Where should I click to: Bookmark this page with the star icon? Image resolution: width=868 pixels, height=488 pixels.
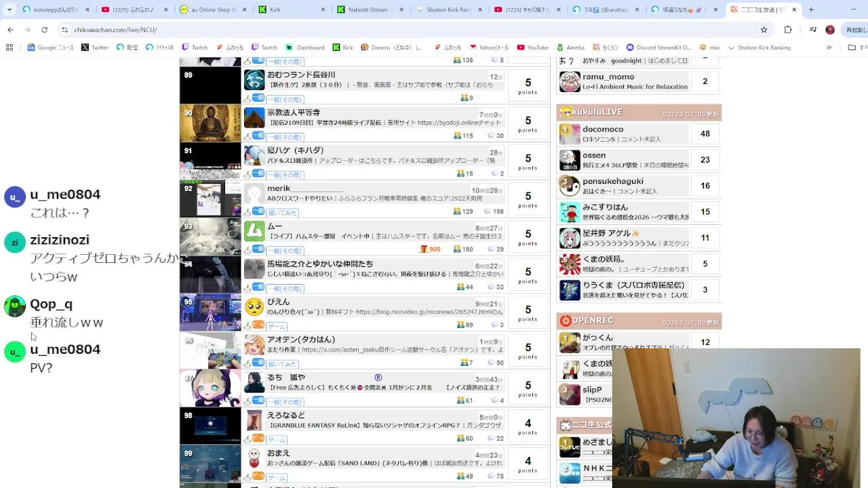click(764, 30)
